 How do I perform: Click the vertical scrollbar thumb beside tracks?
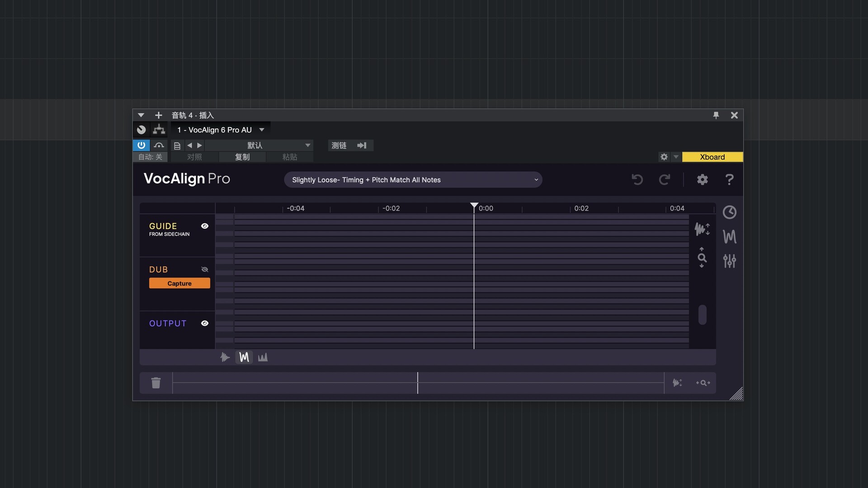(702, 315)
